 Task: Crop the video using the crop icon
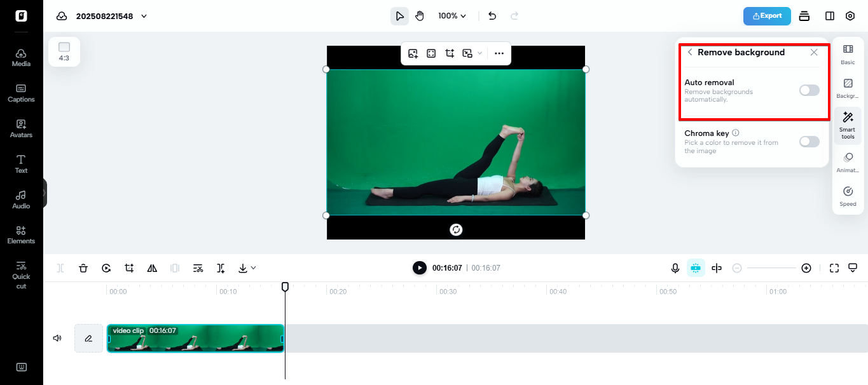(129, 267)
